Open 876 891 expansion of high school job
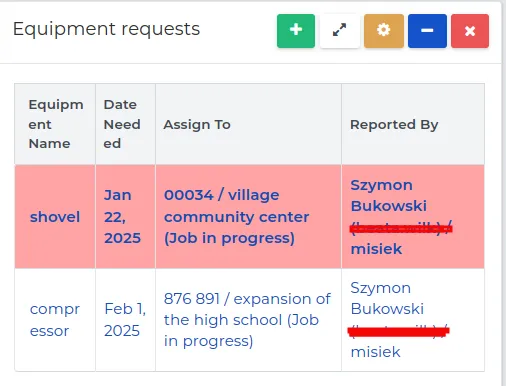The width and height of the screenshot is (506, 386). [x=247, y=320]
